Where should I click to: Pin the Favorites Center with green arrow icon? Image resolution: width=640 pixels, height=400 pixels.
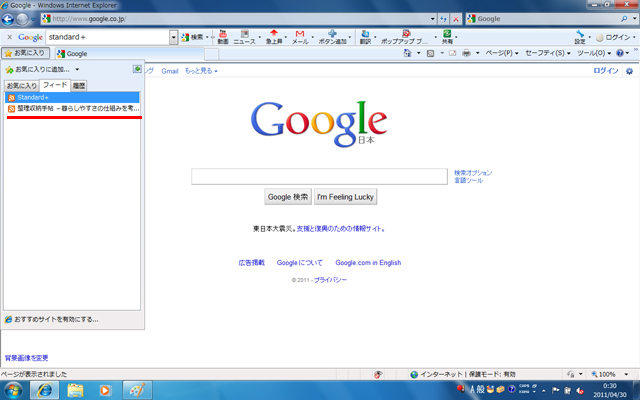point(138,69)
